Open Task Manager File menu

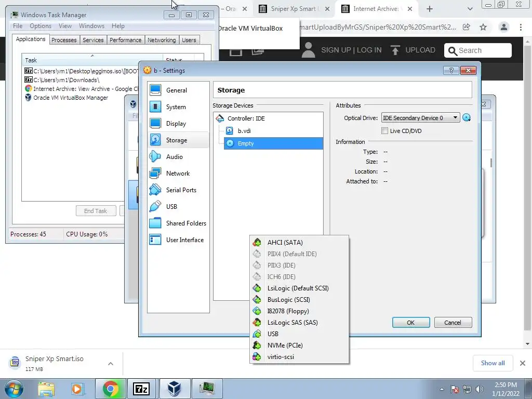[18, 26]
